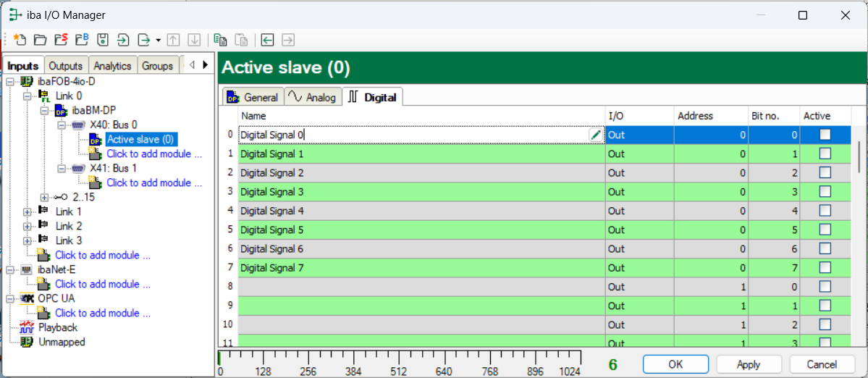
Task: Enable Active checkbox for Digital Signal 7
Action: click(825, 267)
